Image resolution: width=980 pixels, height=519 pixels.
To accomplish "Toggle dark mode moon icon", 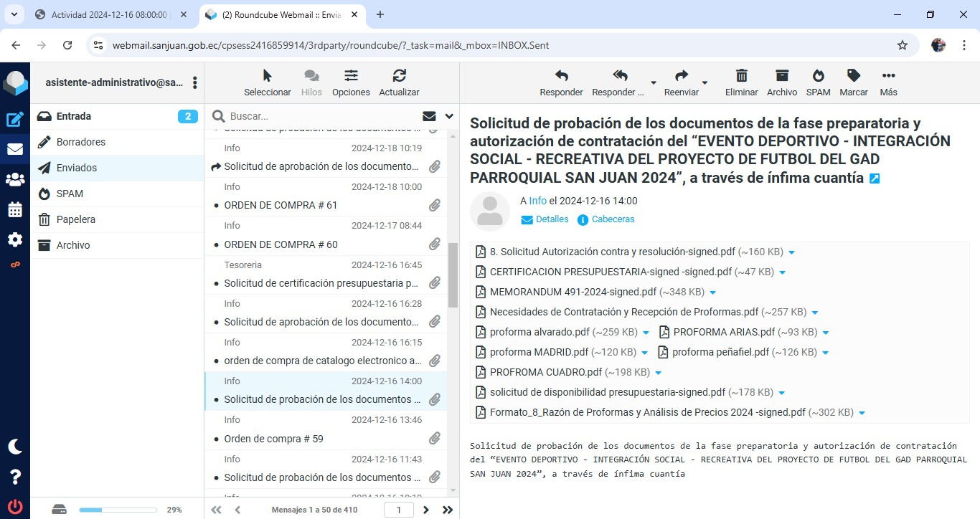I will point(15,447).
